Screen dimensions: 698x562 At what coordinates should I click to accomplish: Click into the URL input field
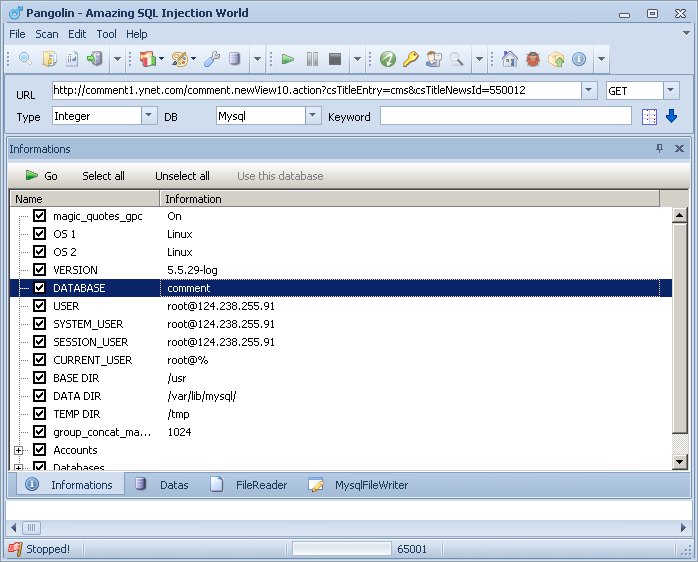[x=317, y=90]
